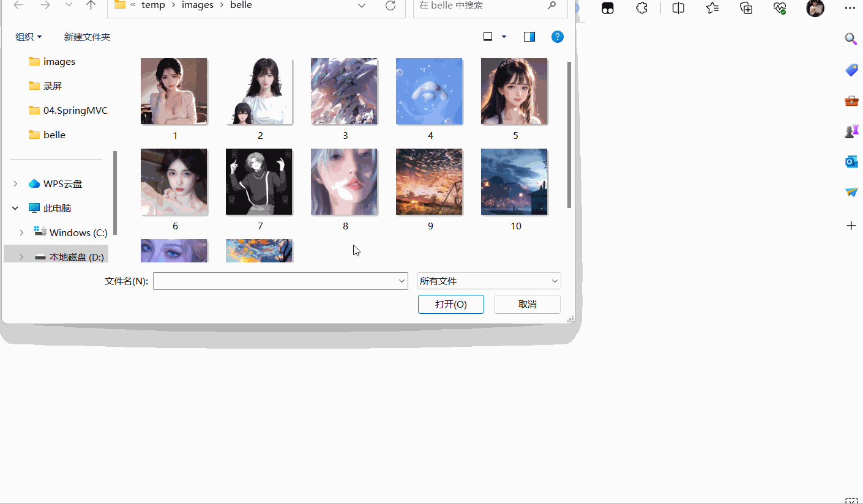Select the belle folder in sidebar

coord(47,135)
